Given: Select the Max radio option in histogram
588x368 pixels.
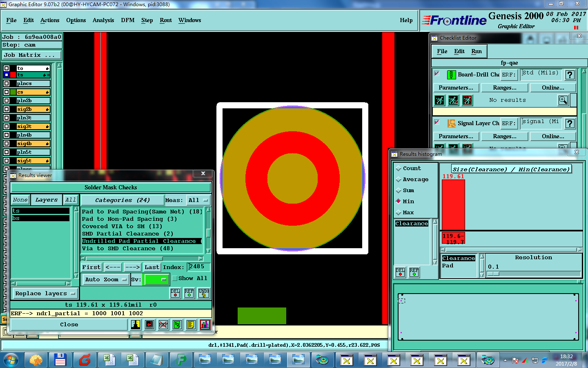Looking at the screenshot, I should [399, 213].
